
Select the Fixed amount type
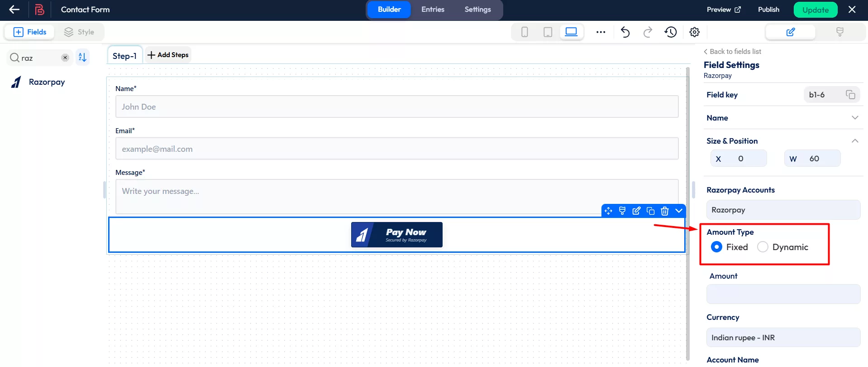[x=717, y=247]
